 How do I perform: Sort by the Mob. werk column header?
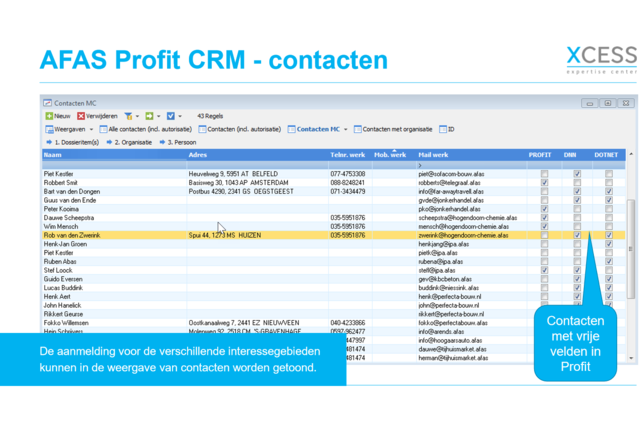[x=394, y=155]
